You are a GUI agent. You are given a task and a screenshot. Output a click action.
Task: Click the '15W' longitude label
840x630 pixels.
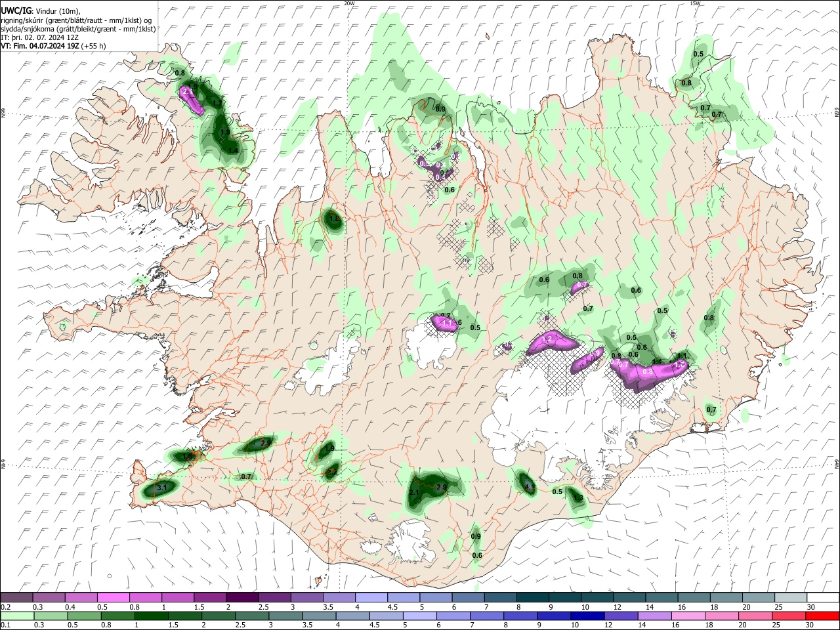click(x=695, y=3)
